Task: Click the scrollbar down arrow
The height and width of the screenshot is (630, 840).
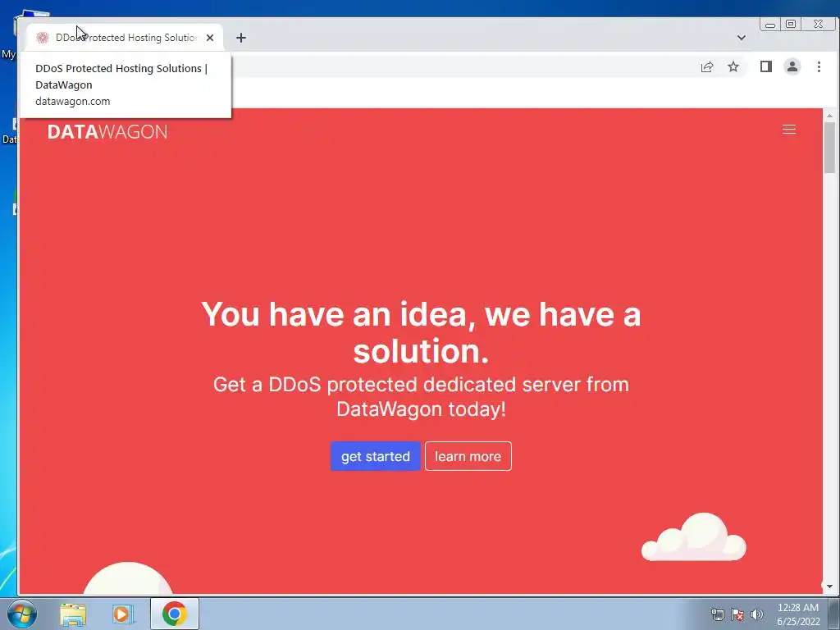Action: coord(829,587)
